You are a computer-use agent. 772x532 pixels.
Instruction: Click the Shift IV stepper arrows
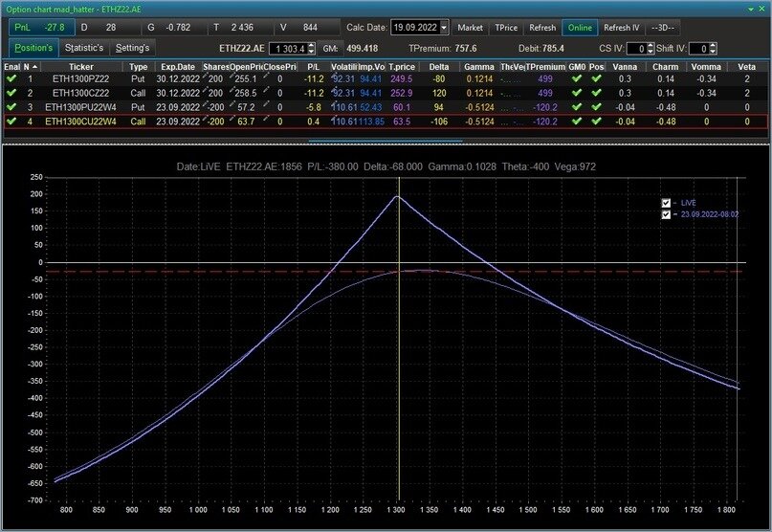(x=713, y=48)
